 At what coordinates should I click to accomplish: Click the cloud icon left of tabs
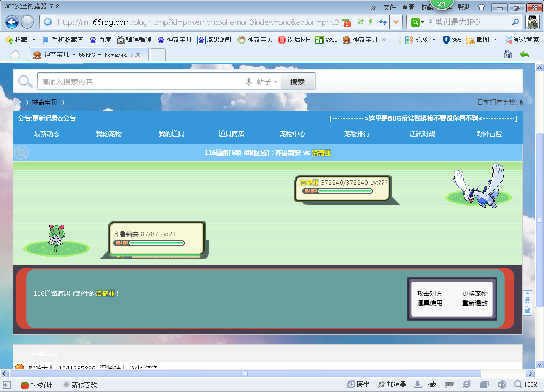[14, 55]
